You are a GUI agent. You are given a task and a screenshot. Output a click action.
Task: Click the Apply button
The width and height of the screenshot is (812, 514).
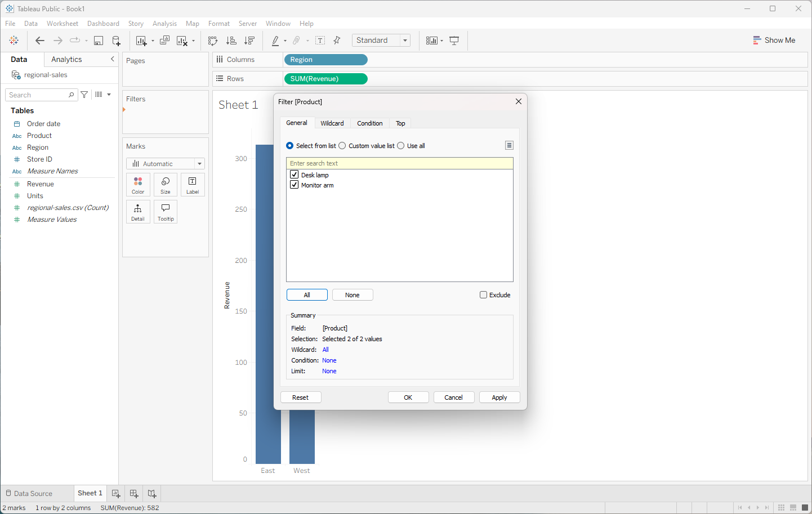click(499, 397)
